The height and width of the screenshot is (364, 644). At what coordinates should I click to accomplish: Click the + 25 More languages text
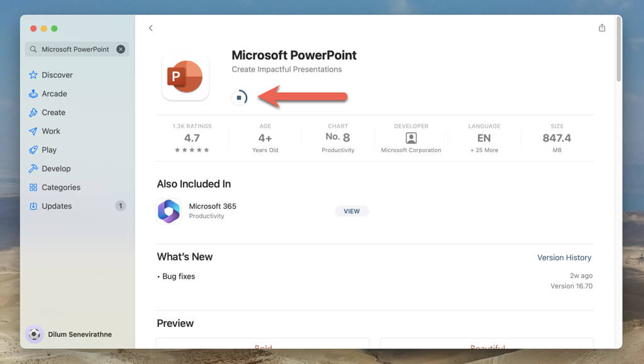(484, 150)
